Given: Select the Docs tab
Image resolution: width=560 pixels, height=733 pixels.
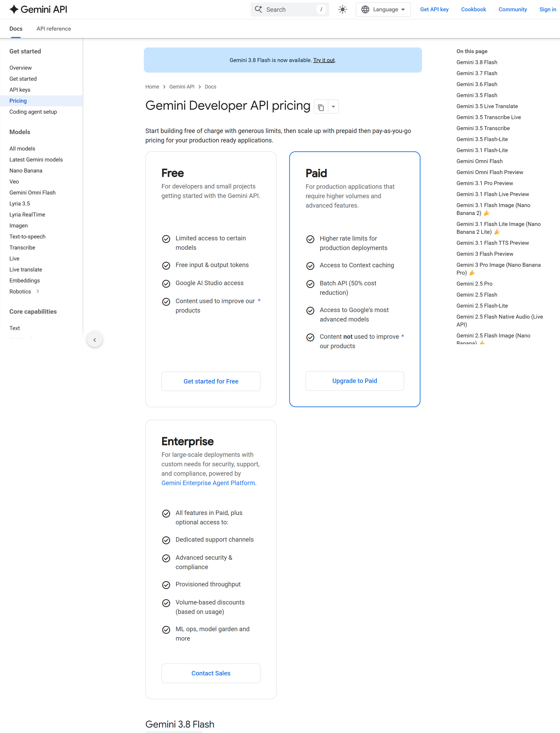Looking at the screenshot, I should pyautogui.click(x=16, y=29).
